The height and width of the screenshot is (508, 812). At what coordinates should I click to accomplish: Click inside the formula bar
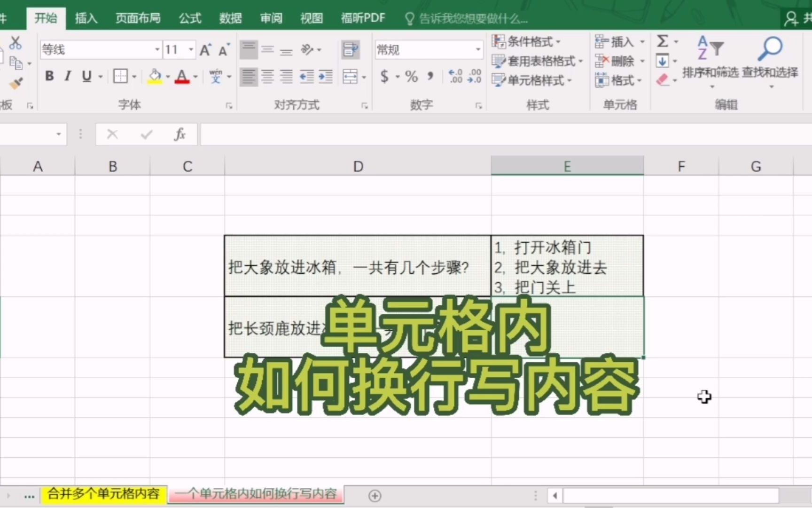(x=506, y=135)
